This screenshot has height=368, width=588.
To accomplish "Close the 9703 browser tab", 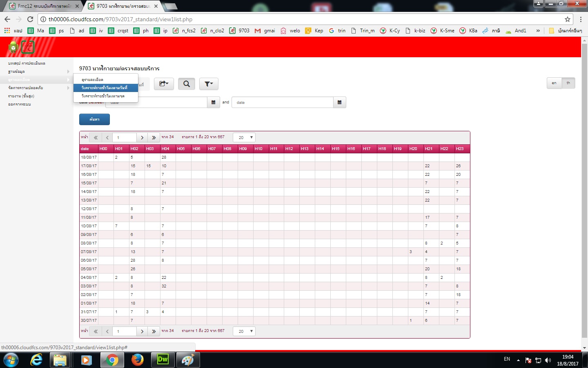I will pos(156,6).
